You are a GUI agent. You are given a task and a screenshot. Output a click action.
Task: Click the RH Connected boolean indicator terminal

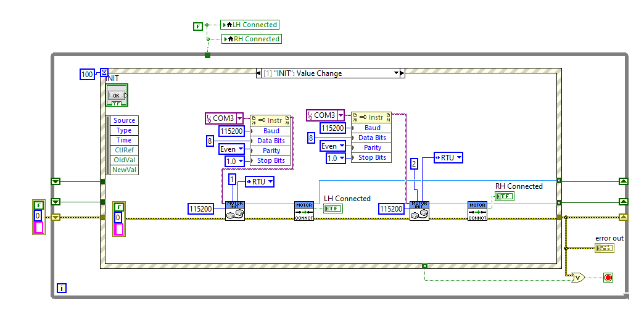(x=505, y=196)
